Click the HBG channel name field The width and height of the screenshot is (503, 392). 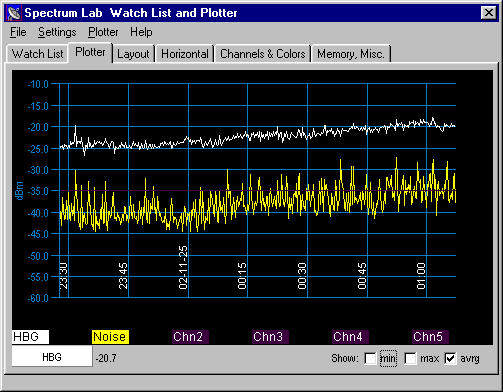coord(52,357)
